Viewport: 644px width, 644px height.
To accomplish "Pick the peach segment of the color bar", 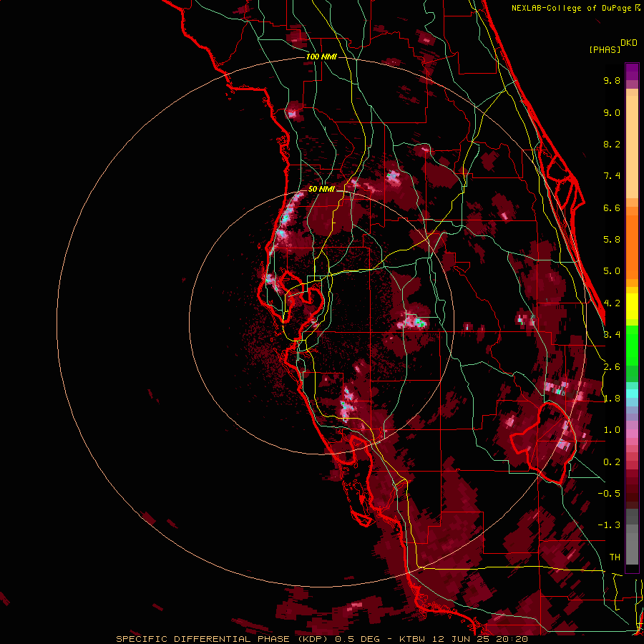I will [x=632, y=147].
